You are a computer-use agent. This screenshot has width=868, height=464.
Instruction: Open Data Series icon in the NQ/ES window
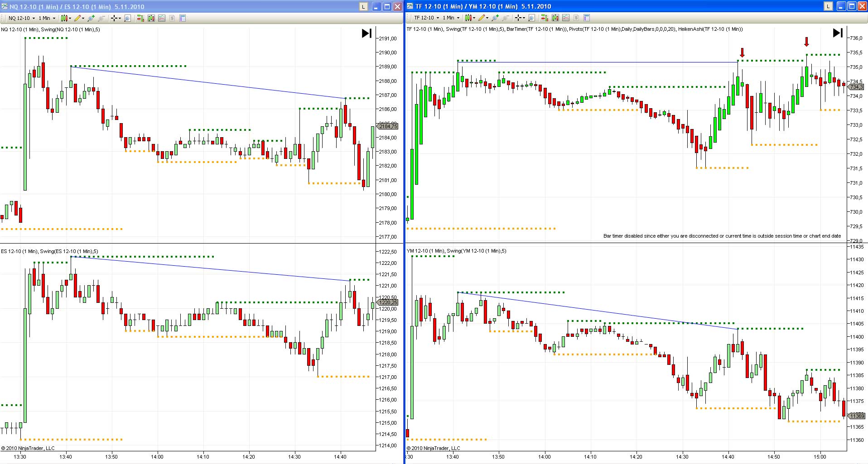point(151,18)
